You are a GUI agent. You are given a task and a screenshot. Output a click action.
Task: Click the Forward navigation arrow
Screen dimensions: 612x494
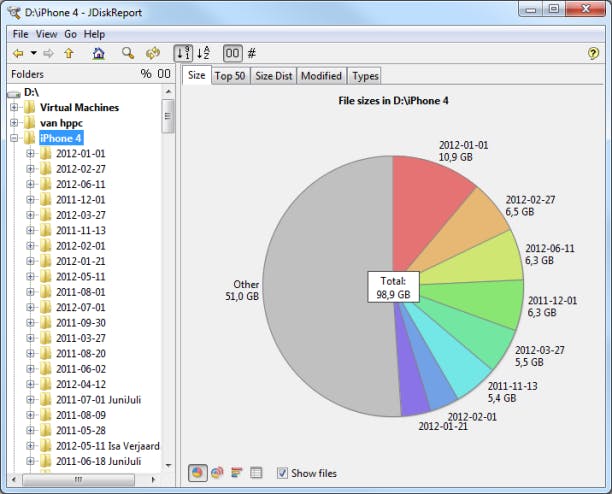click(x=48, y=53)
